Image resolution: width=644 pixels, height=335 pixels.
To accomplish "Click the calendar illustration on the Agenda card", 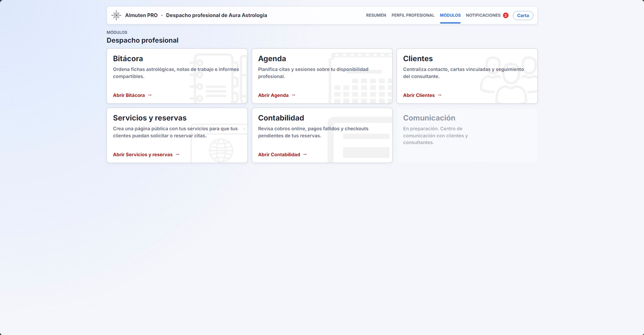I will tap(360, 78).
